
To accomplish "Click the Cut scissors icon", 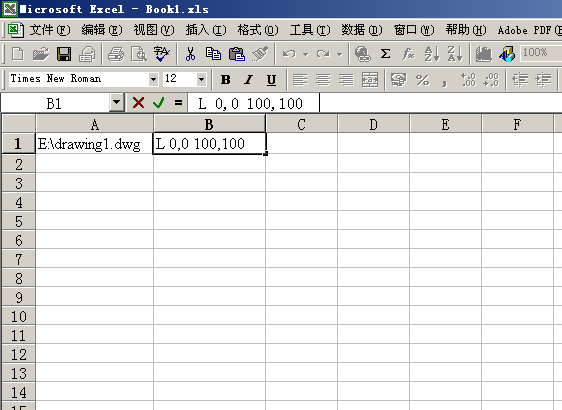I will 190,54.
